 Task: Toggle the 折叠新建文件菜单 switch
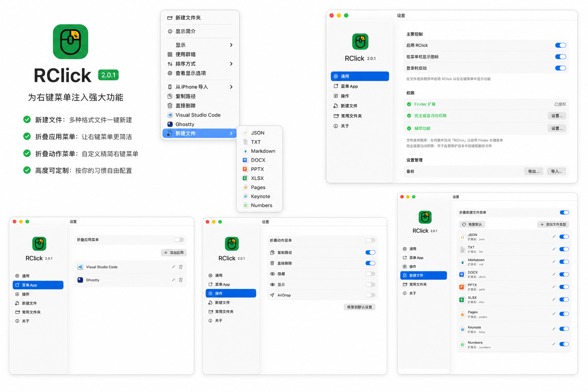tap(564, 212)
